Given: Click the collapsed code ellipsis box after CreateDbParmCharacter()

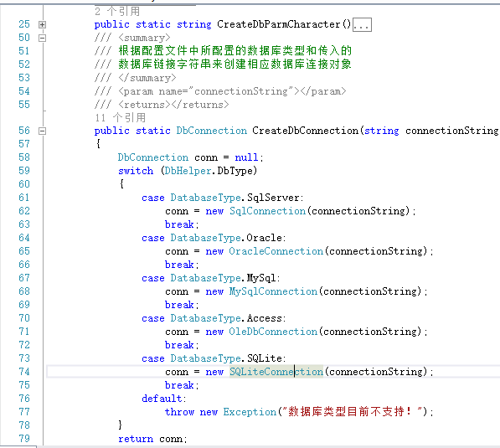Looking at the screenshot, I should (362, 24).
